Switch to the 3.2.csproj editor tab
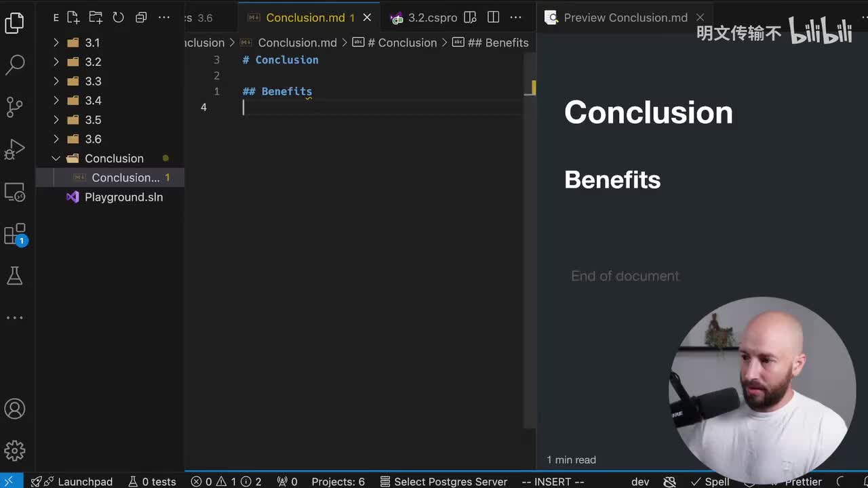Viewport: 868px width, 488px height. (x=425, y=18)
